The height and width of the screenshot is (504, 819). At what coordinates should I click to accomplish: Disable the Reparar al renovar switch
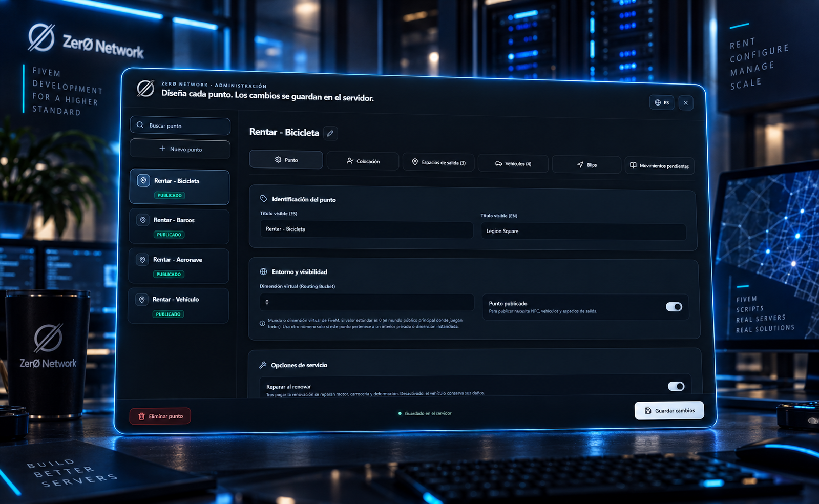[x=676, y=386]
